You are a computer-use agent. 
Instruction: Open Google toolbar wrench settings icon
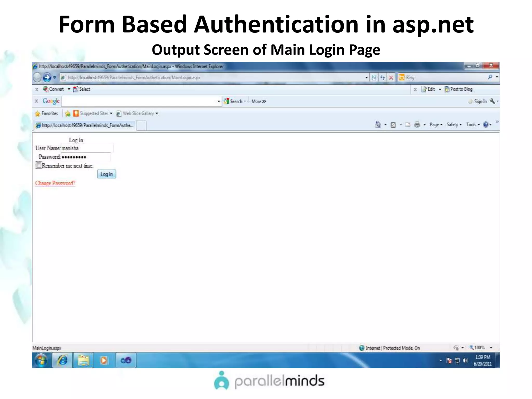click(492, 101)
